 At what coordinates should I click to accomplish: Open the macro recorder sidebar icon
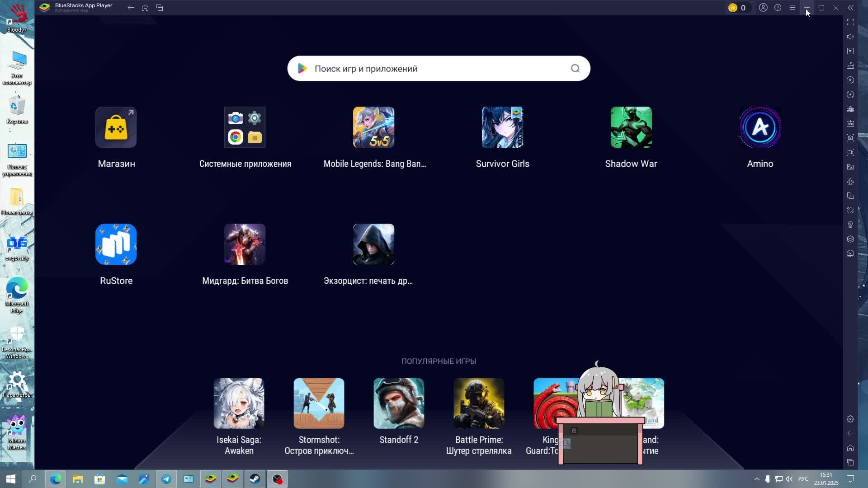850,80
